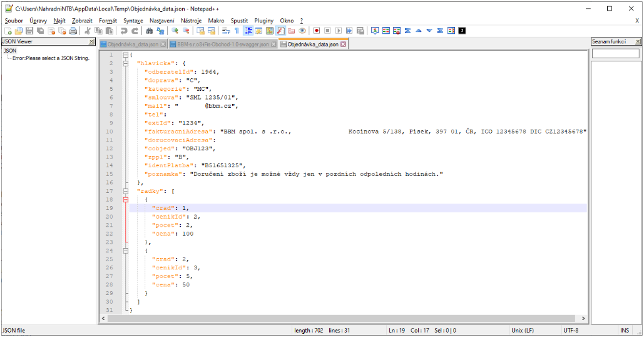The height and width of the screenshot is (337, 644).
Task: Save the current file using the floppy icon
Action: pos(29,31)
